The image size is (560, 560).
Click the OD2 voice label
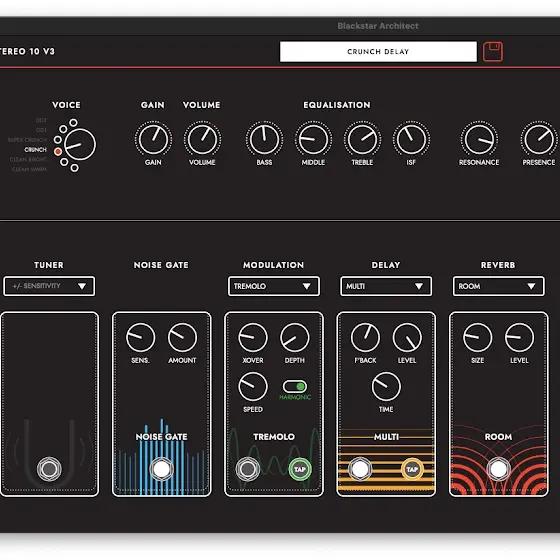[41, 120]
